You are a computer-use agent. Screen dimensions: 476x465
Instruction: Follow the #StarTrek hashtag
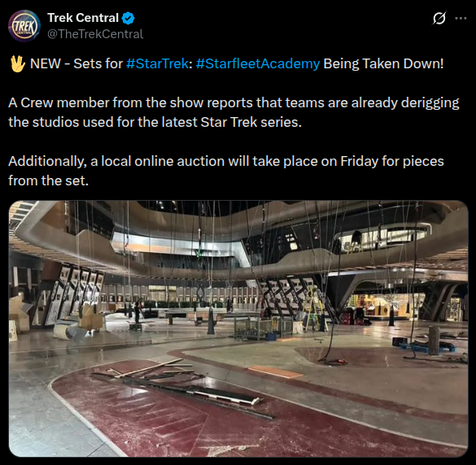[157, 63]
